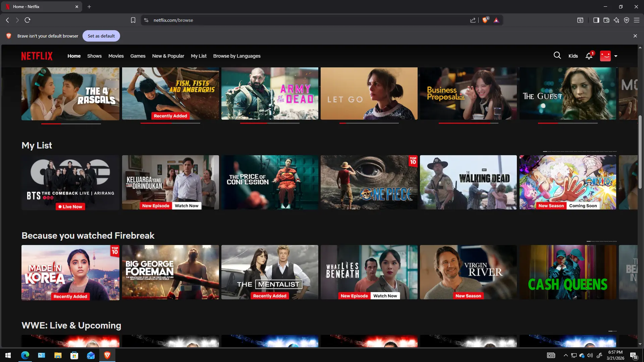Image resolution: width=644 pixels, height=362 pixels.
Task: Open One Piece live-action thumbnail
Action: (x=369, y=182)
